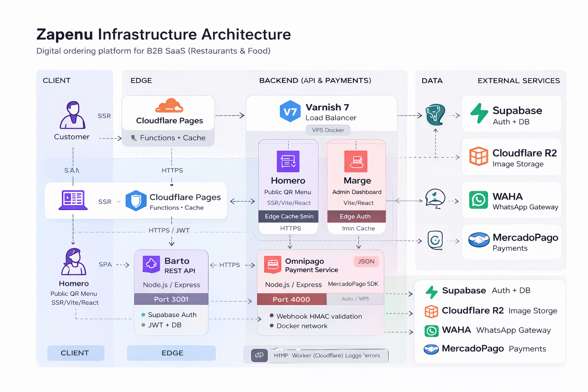588x392 pixels.
Task: Click the Edge Cache 5min bar
Action: [289, 216]
